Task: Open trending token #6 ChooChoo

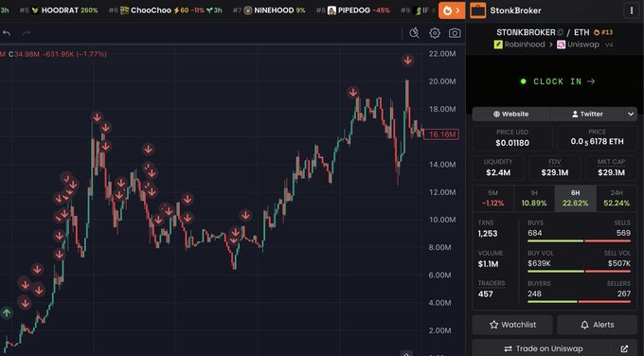Action: pos(166,10)
